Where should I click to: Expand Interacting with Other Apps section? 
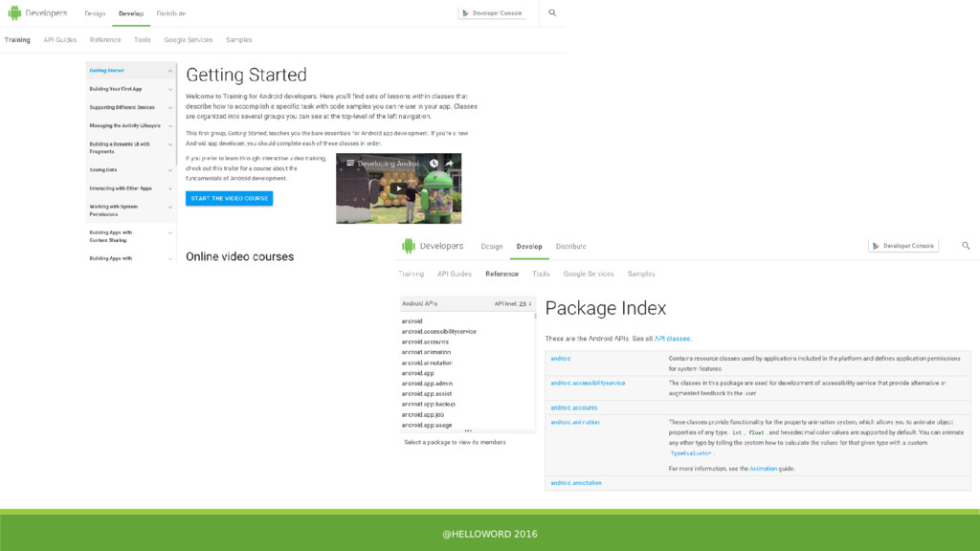[x=170, y=188]
